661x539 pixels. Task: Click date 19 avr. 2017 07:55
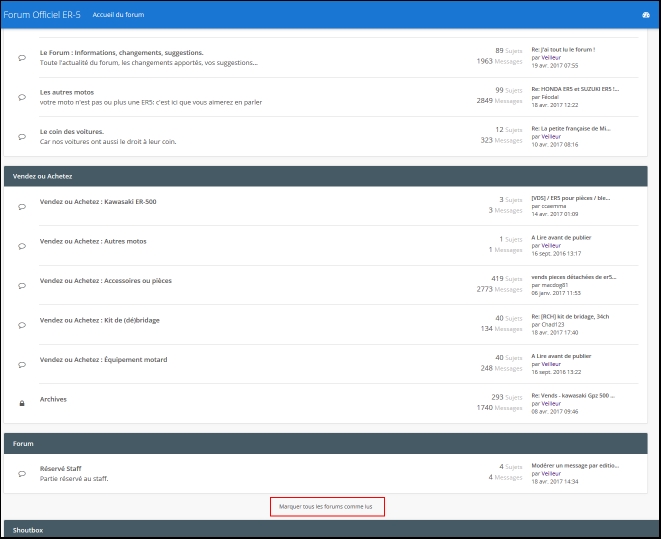tap(555, 66)
